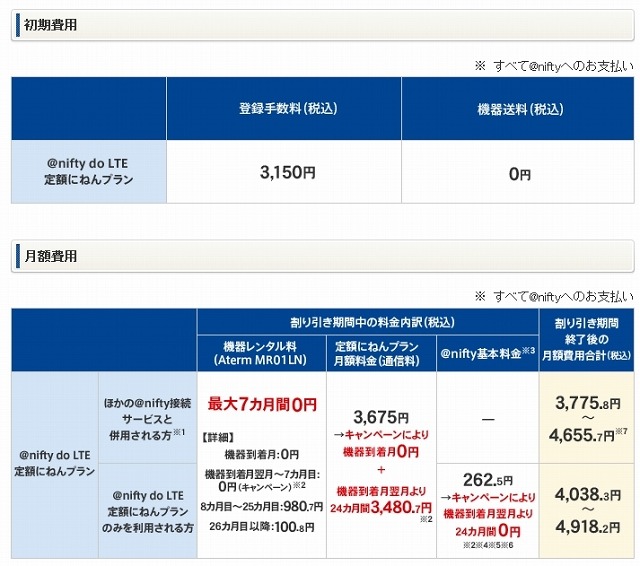Click the 3,675円 monthly plan price
The image size is (640, 566).
[381, 417]
